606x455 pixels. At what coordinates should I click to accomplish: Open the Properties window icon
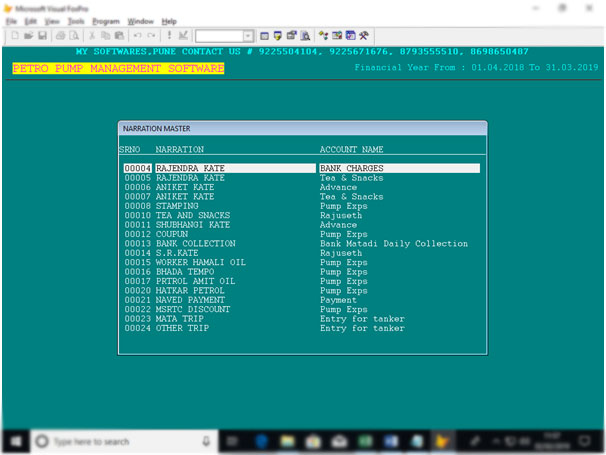(291, 36)
